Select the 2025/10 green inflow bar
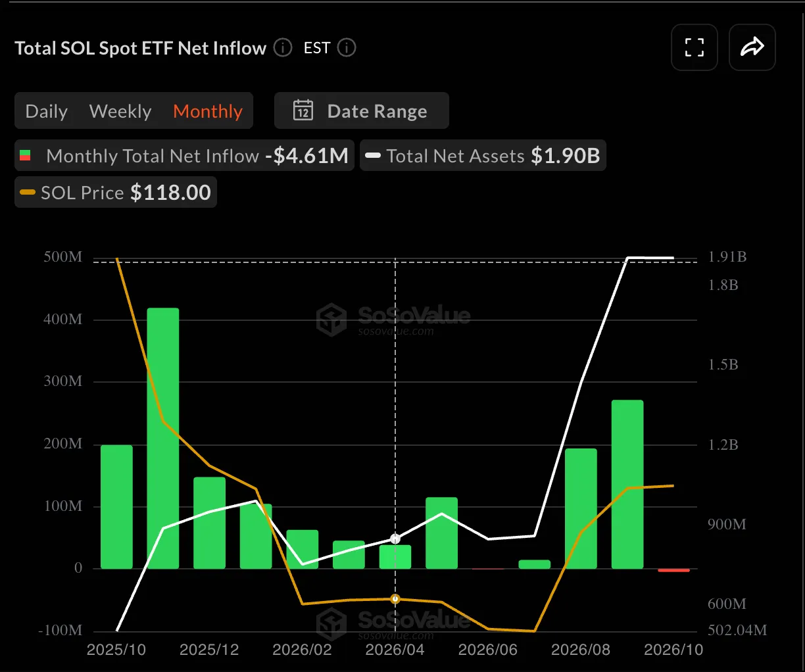Screen dimensions: 805x672 coord(116,507)
